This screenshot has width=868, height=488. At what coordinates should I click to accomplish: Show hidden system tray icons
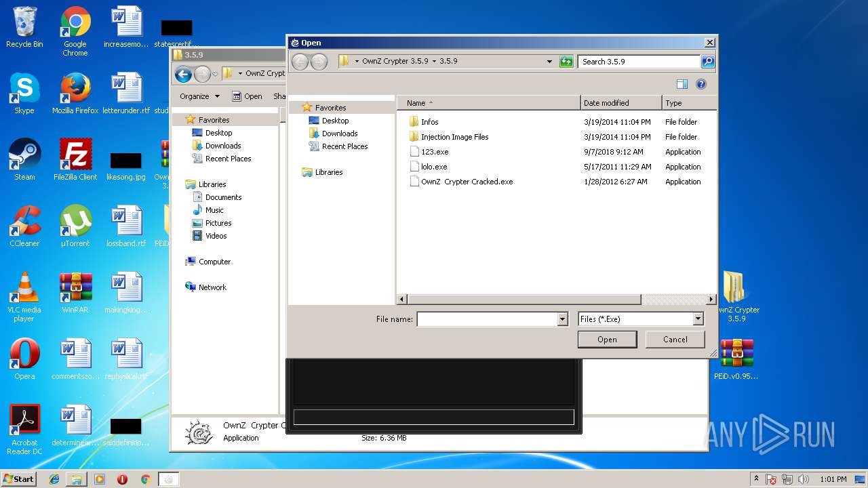(756, 479)
